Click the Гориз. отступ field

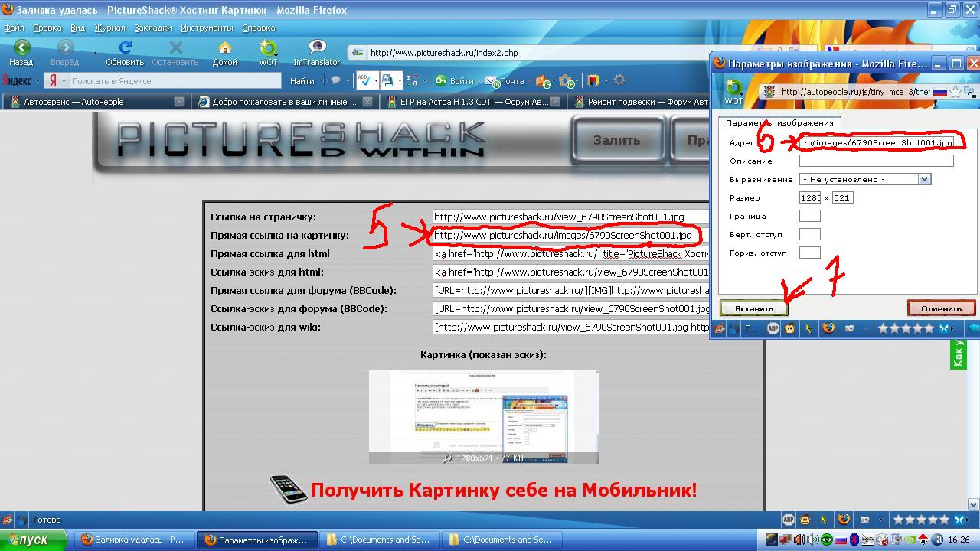click(810, 253)
